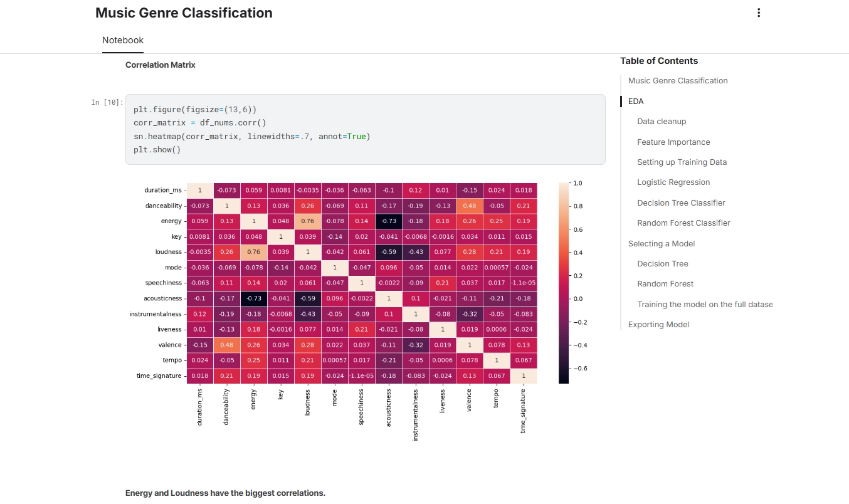
Task: Open the Decision Tree Classifier section
Action: coord(681,202)
